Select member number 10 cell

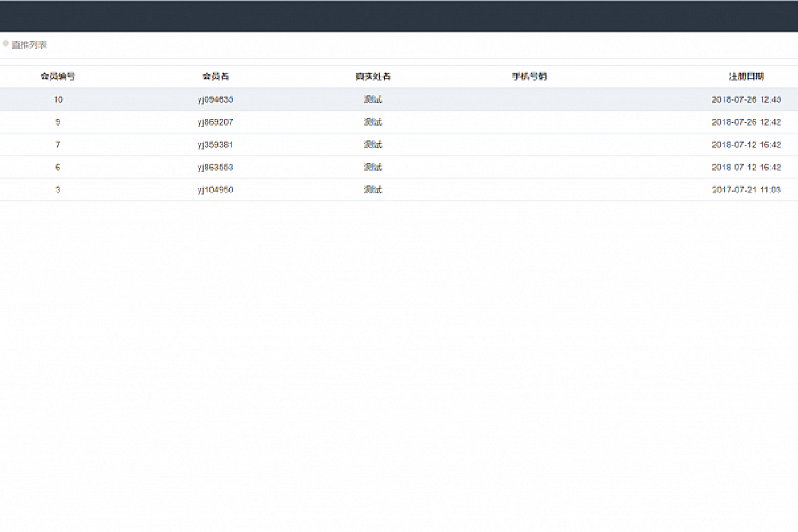(x=58, y=99)
